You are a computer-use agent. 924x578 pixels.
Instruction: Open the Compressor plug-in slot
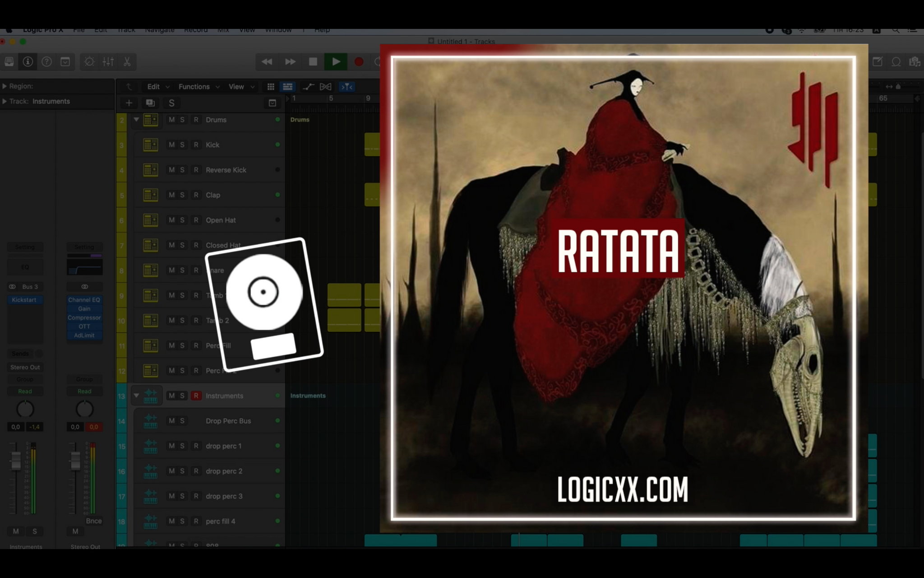pyautogui.click(x=84, y=317)
